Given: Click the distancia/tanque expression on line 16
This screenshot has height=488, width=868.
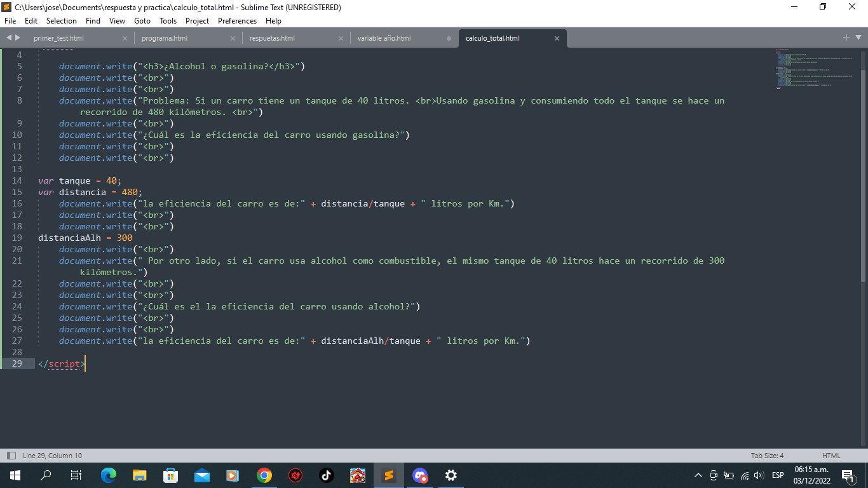Looking at the screenshot, I should 363,203.
